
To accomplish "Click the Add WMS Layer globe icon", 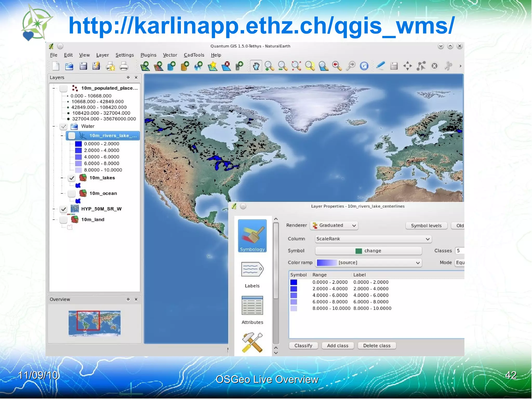I will pyautogui.click(x=199, y=66).
